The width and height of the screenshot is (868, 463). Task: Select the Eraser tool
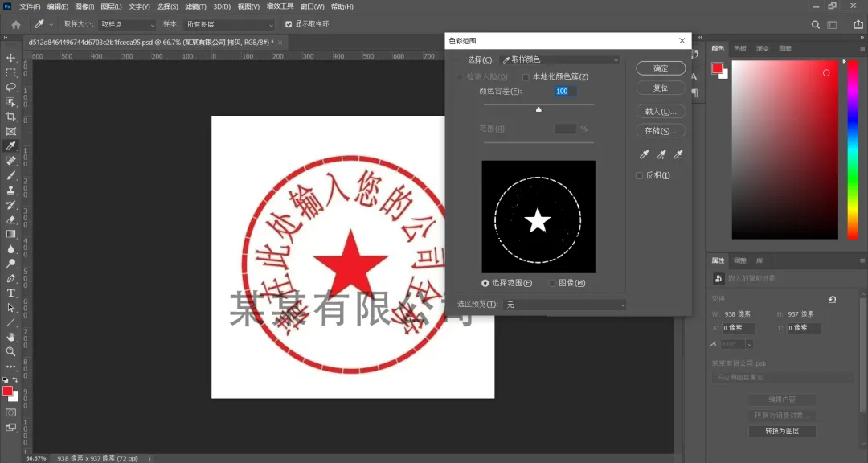pyautogui.click(x=10, y=219)
